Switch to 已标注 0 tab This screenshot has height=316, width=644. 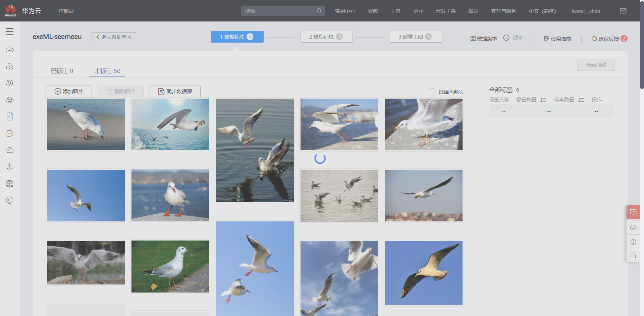point(62,71)
